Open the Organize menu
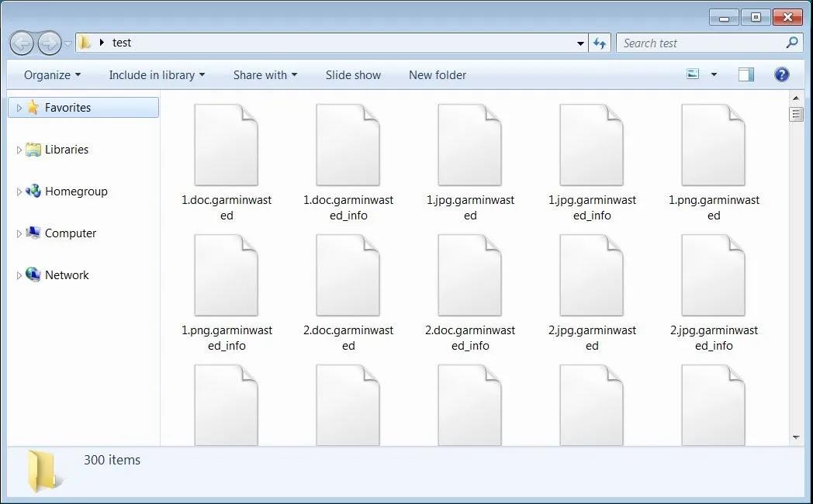The image size is (813, 504). [53, 75]
